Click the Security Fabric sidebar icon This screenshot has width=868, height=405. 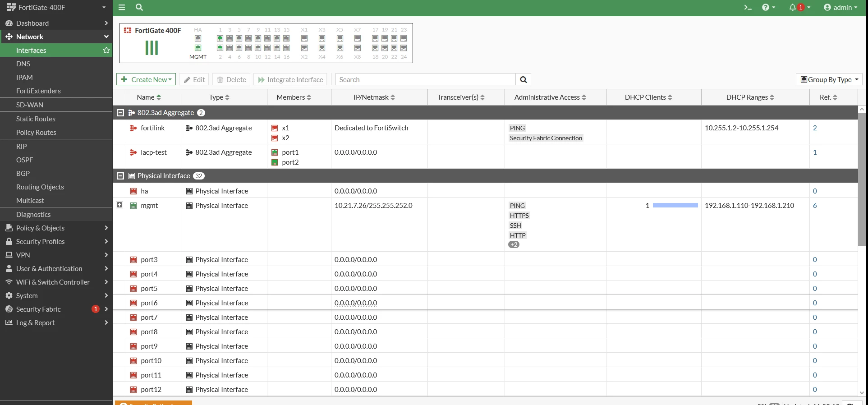coord(9,309)
